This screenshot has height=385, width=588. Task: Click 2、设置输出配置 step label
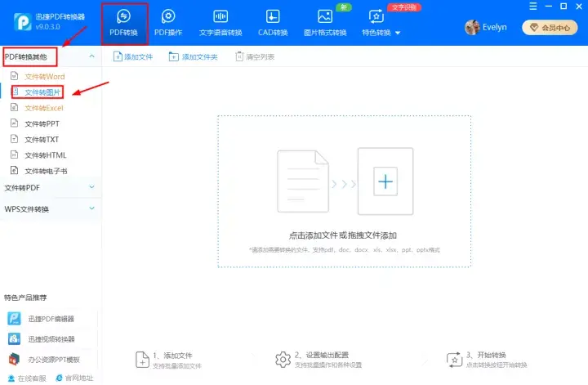pos(322,355)
